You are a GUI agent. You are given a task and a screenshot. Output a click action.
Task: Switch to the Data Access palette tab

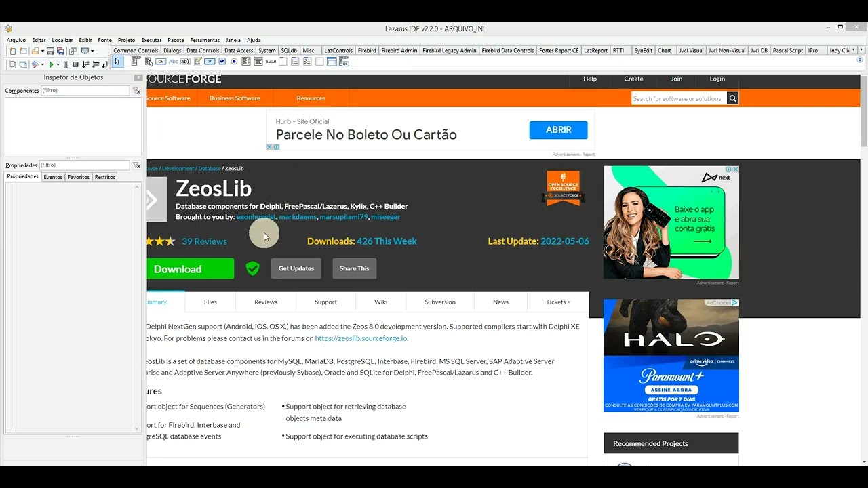click(x=239, y=50)
